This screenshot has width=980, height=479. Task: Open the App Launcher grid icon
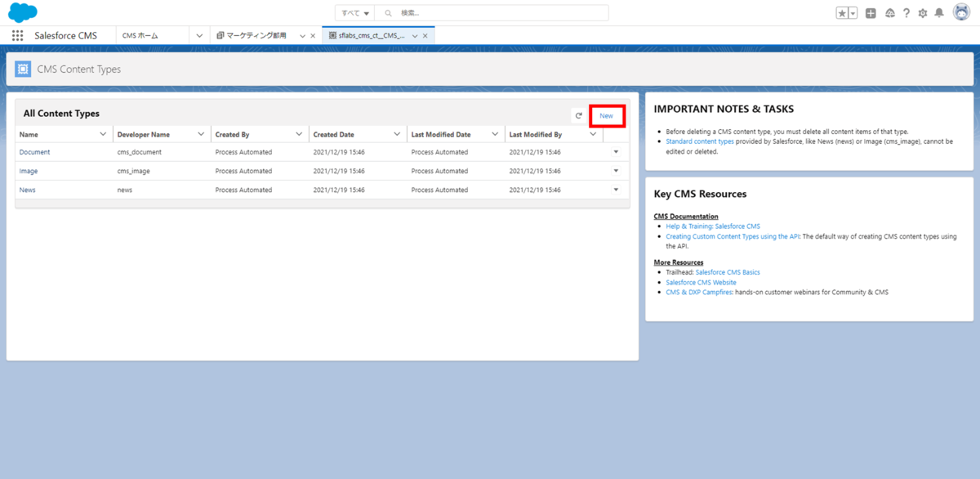[17, 36]
